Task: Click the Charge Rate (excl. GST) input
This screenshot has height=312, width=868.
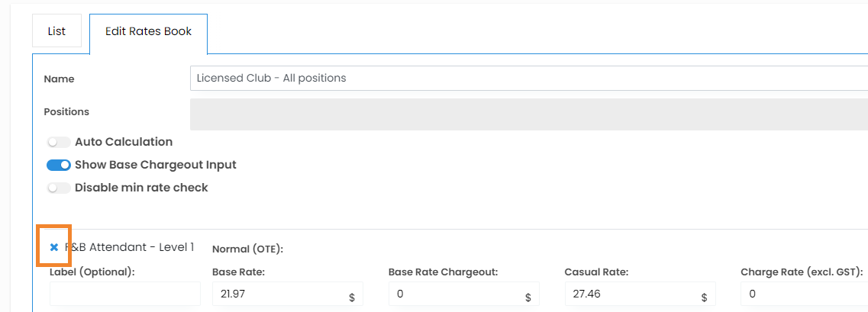Action: tap(804, 294)
